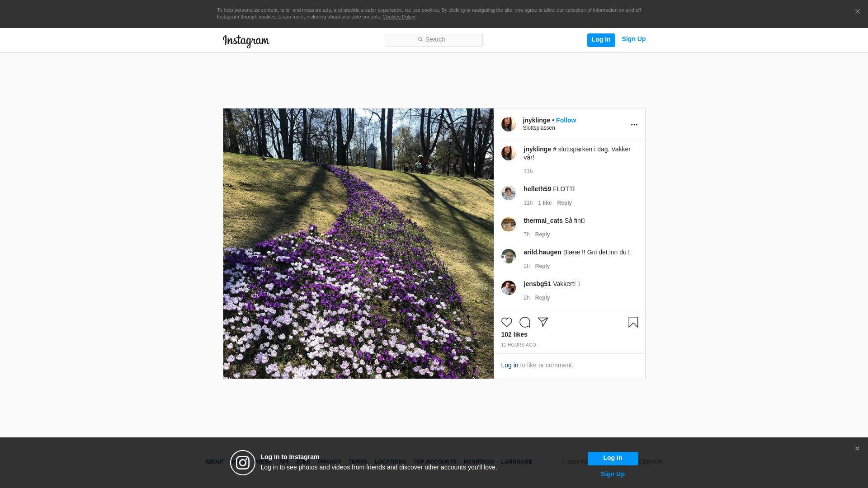Screen dimensions: 868x488
Task: Dismiss the cookie notice banner
Action: click(x=857, y=12)
